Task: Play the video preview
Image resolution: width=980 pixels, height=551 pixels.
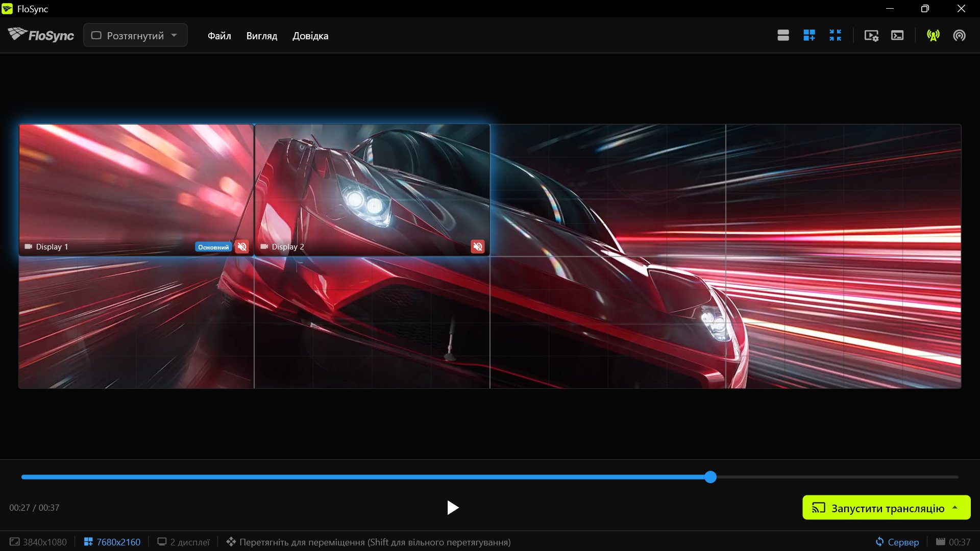Action: coord(452,508)
